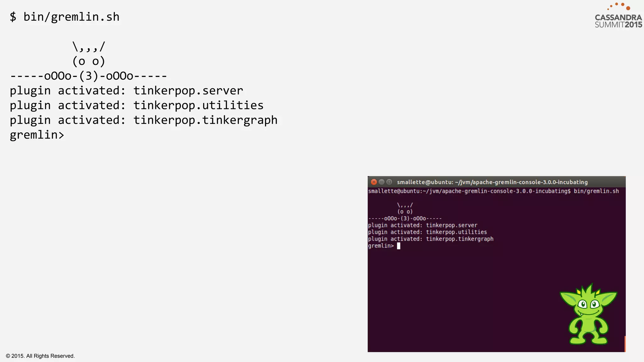Click the green Gremlin mascot character
Viewport: 644px width, 362px height.
(588, 315)
